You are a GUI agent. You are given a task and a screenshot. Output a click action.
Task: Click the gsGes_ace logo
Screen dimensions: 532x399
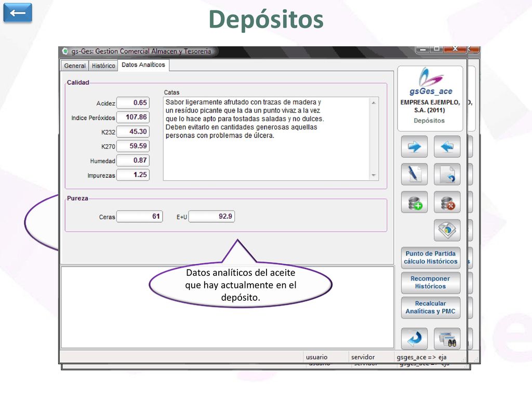pos(431,82)
